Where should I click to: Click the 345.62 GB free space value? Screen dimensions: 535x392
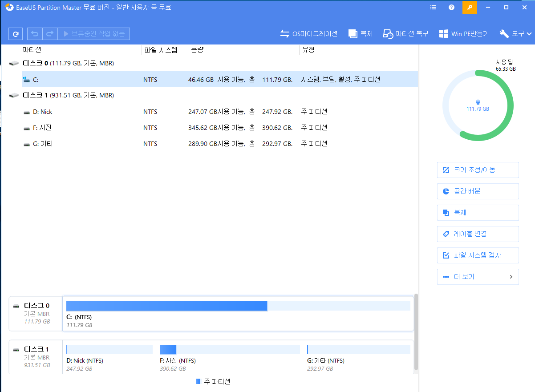tap(203, 128)
